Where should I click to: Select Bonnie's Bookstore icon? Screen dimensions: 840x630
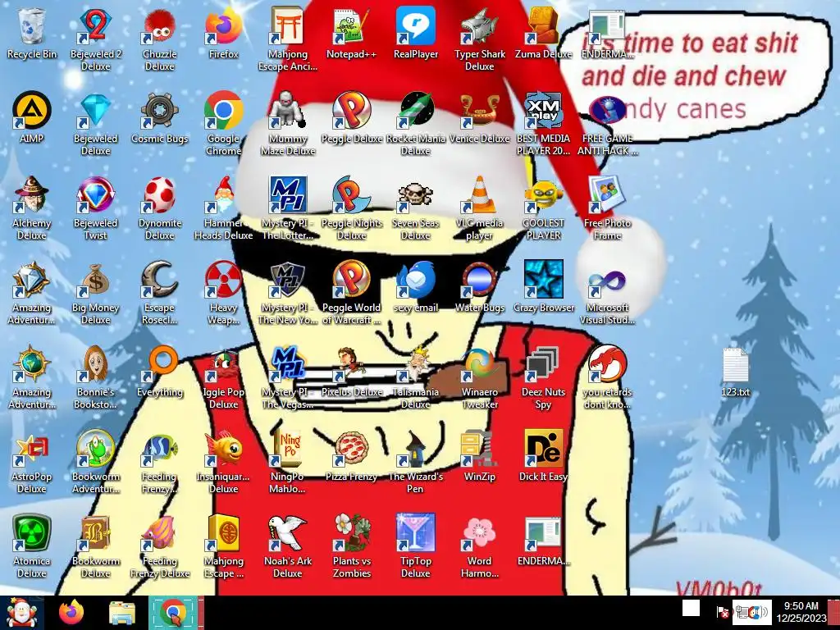point(95,377)
